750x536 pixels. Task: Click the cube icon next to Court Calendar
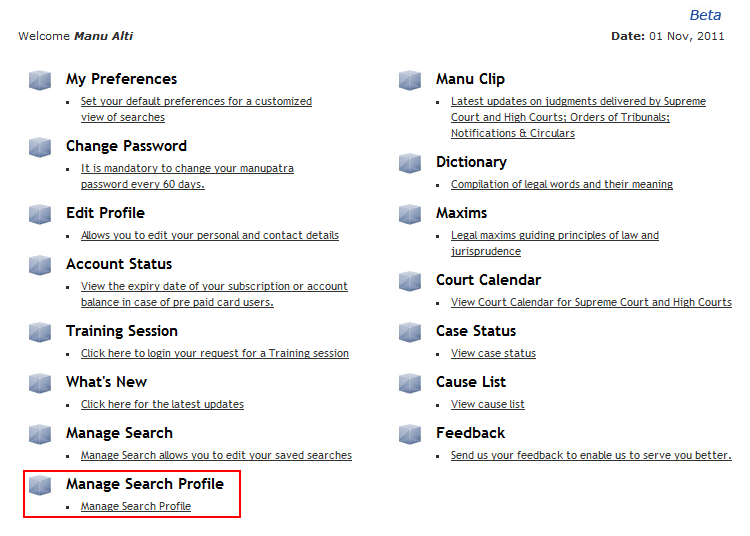pos(410,281)
